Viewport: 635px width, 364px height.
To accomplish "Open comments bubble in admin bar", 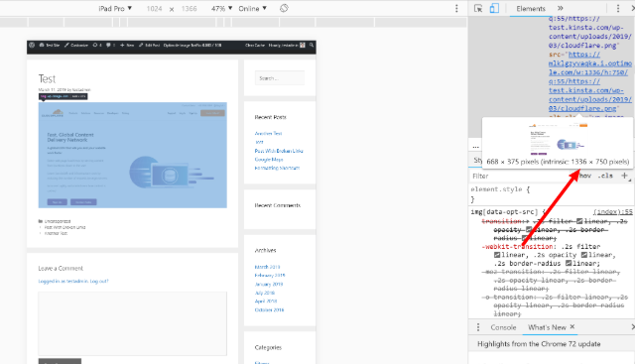I will [110, 45].
